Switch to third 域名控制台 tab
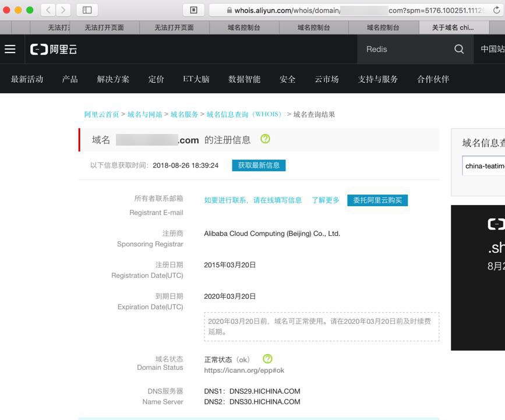505x420 pixels. (383, 28)
